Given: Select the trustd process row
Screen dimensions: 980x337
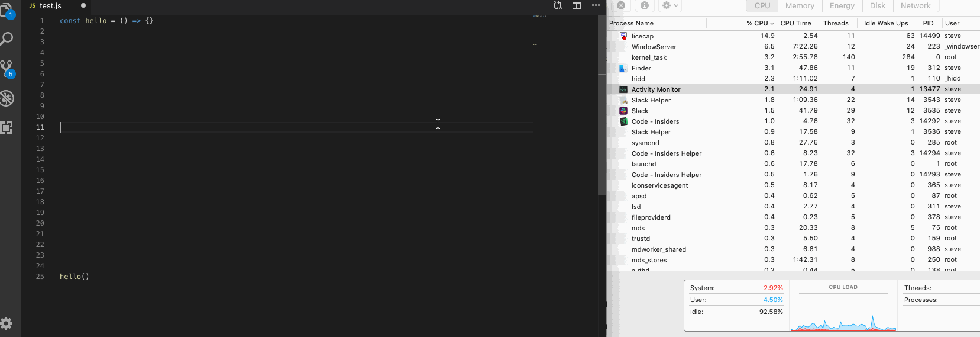Looking at the screenshot, I should point(794,239).
